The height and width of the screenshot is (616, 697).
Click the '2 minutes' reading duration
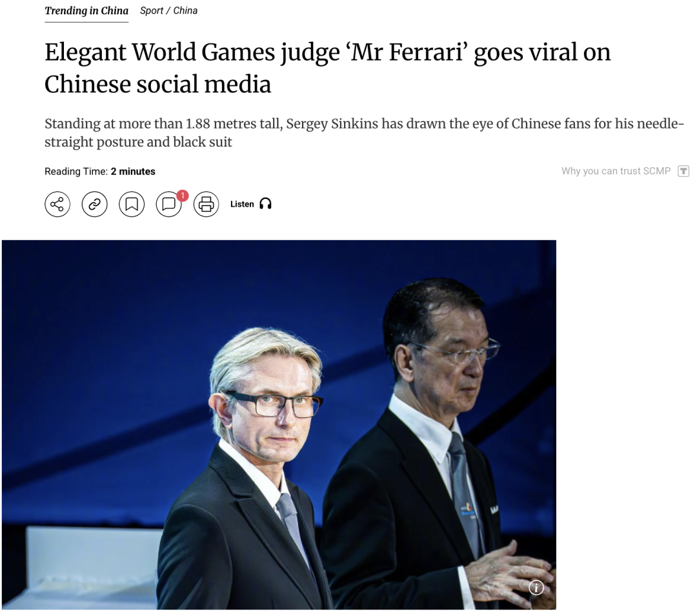[133, 172]
